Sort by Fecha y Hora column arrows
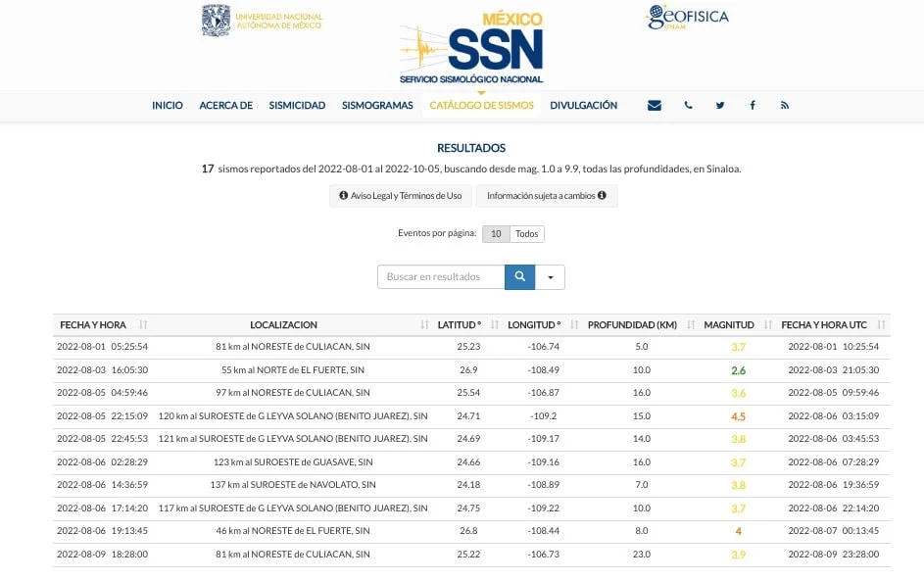This screenshot has height=581, width=924. coord(143,324)
